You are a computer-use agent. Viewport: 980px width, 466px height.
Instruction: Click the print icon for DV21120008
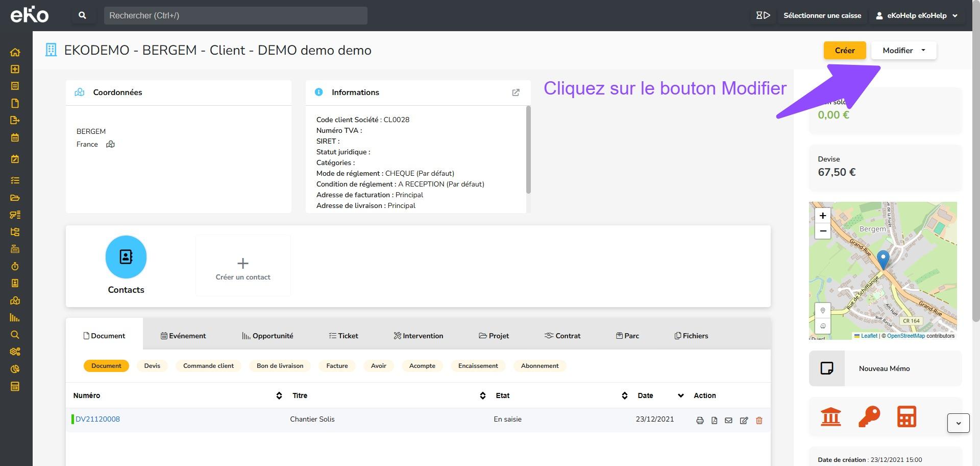click(x=700, y=421)
